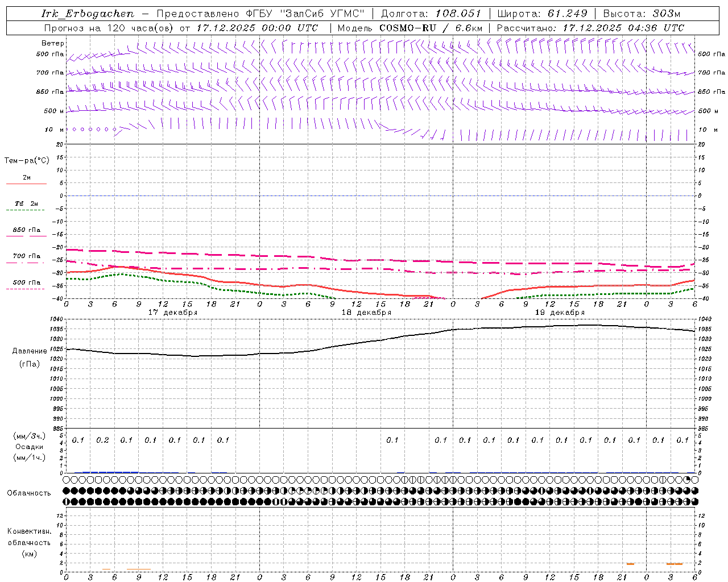Click the Высота: 303м value
This screenshot has height=582, width=728.
click(x=642, y=14)
